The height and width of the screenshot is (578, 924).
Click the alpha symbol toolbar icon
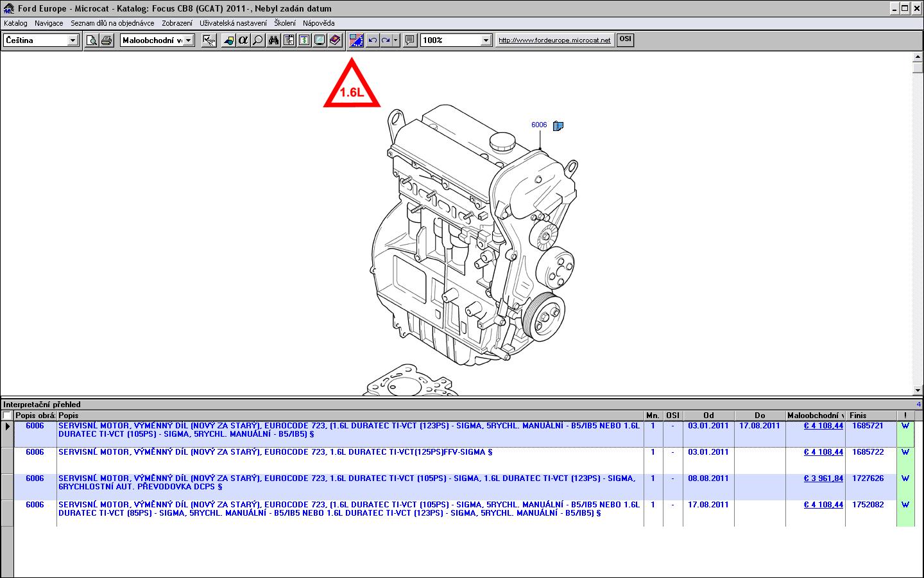tap(243, 40)
